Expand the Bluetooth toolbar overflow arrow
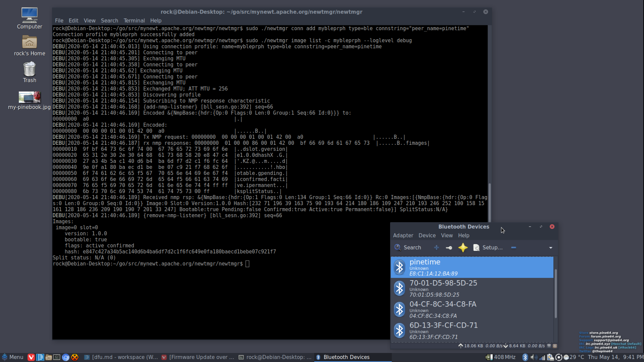Viewport: 644px width, 362px height. (x=550, y=248)
